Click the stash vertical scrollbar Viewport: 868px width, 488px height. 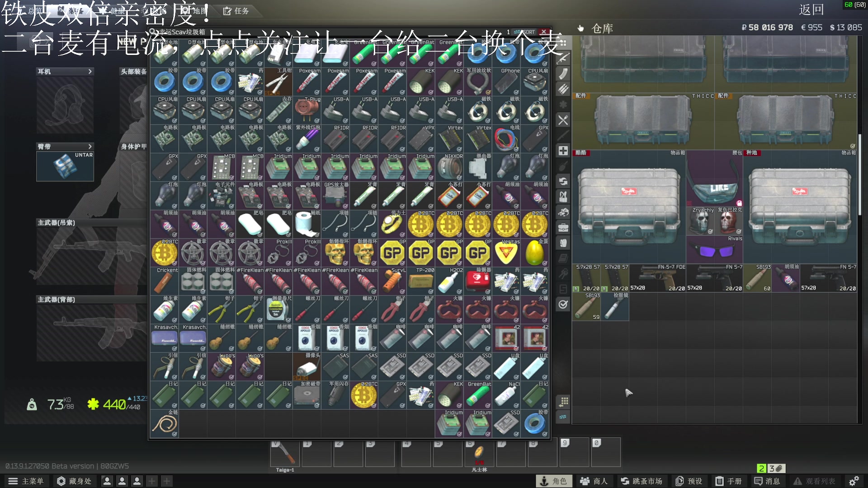[860, 175]
